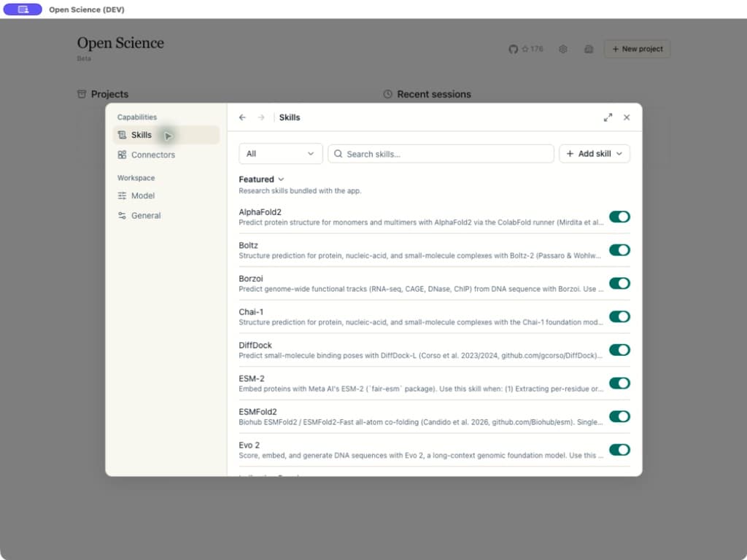Open the GitHub stars link
This screenshot has height=560, width=747.
pos(526,49)
